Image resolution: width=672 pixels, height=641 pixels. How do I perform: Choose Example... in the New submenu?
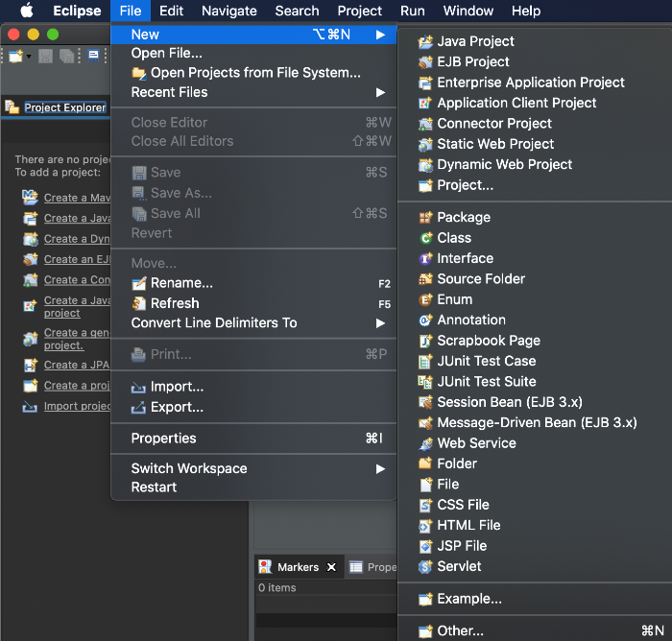[x=535, y=599]
